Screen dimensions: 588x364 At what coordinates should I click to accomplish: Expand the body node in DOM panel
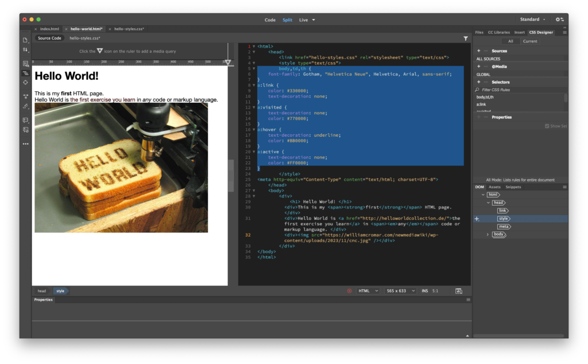[488, 234]
